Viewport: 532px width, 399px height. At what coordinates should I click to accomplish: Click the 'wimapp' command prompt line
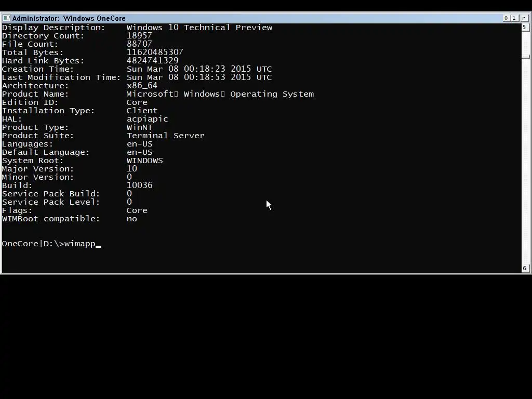tap(51, 244)
